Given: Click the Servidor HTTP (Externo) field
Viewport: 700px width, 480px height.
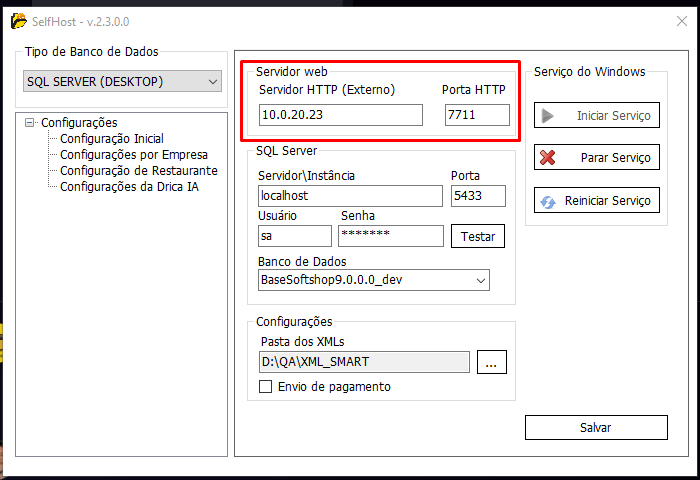Looking at the screenshot, I should (x=340, y=116).
